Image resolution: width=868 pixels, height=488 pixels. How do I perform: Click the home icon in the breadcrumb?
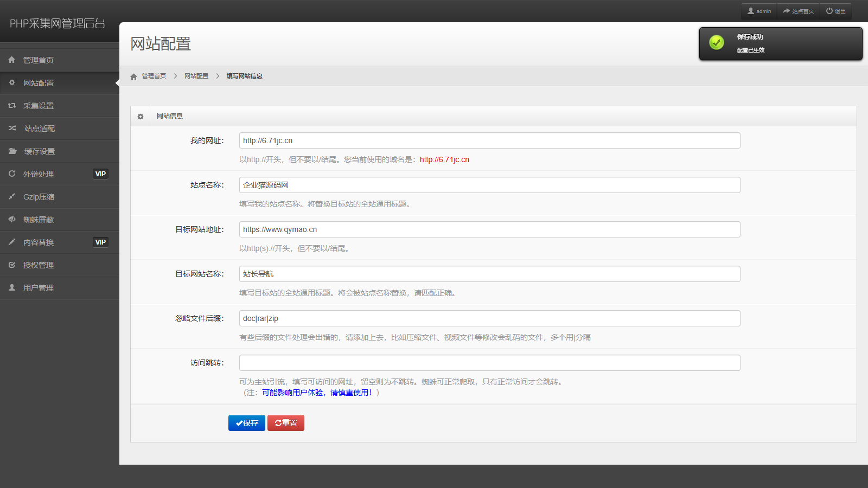tap(133, 76)
